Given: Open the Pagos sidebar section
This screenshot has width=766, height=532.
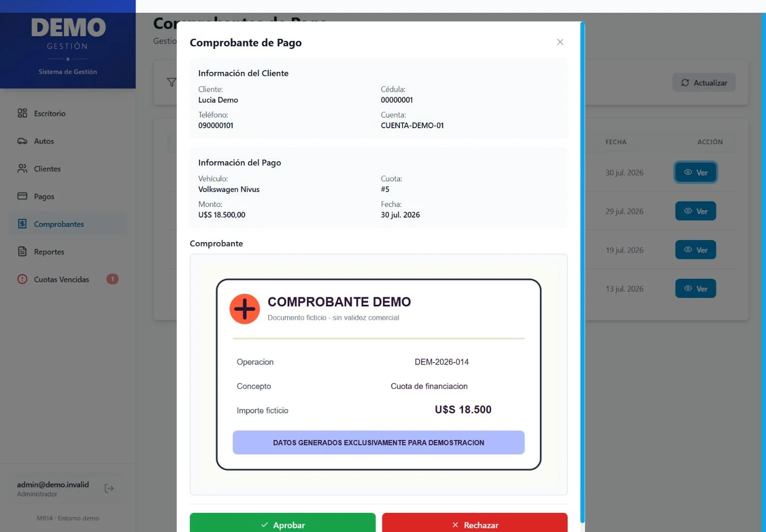Looking at the screenshot, I should [68, 196].
